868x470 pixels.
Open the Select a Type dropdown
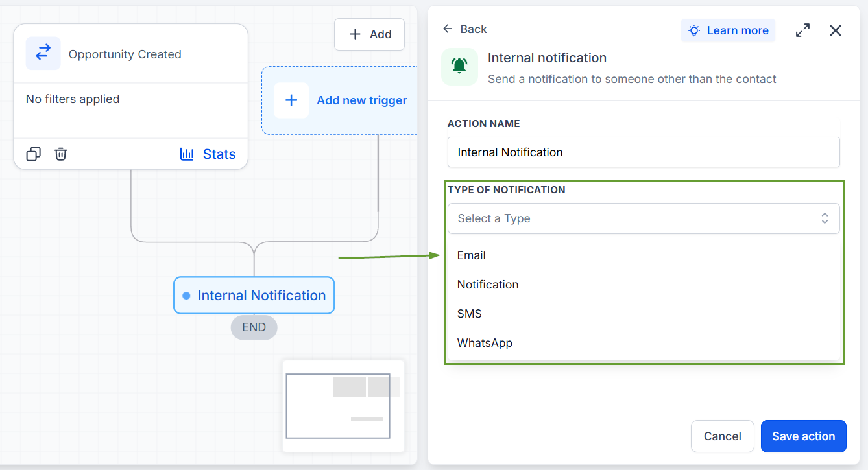644,218
